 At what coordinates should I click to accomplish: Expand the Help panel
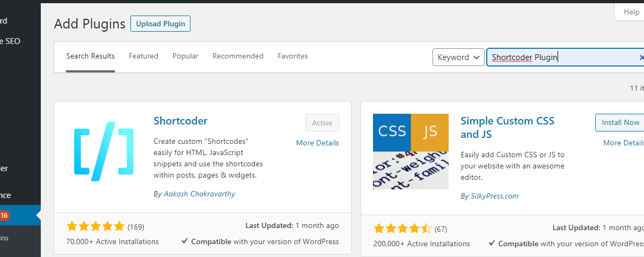[631, 12]
